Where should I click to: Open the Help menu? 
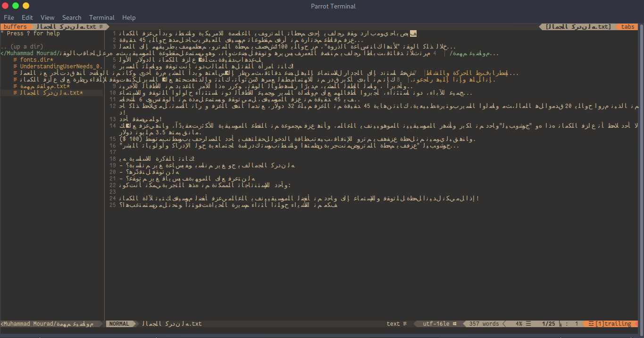click(129, 17)
